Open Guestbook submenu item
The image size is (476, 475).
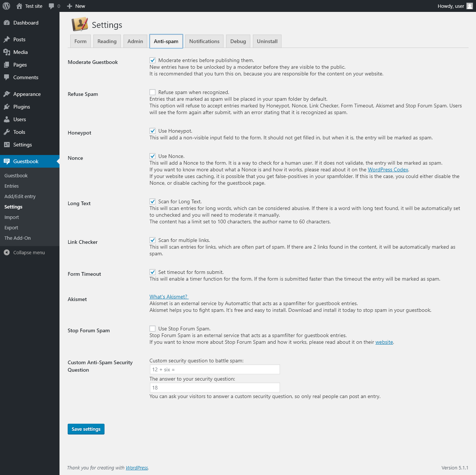[16, 175]
